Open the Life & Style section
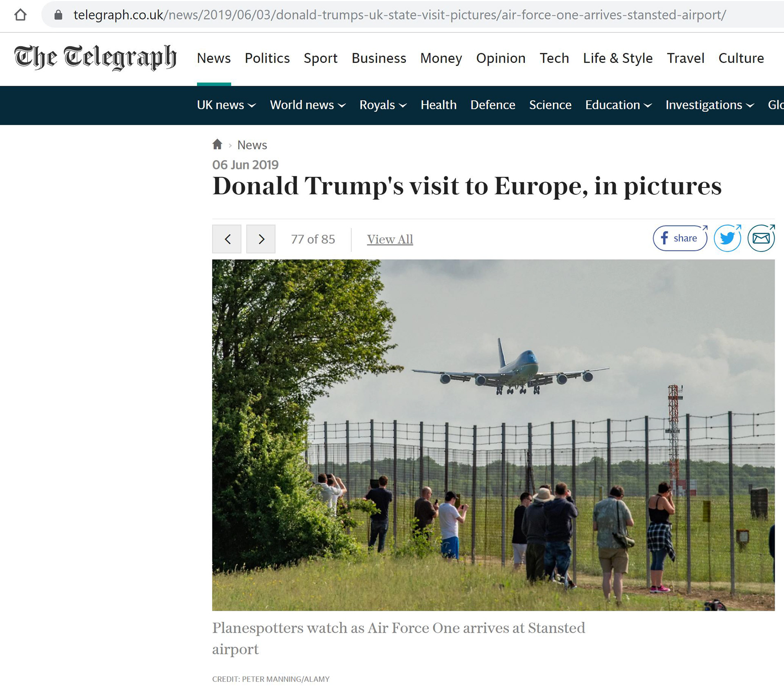 click(618, 58)
